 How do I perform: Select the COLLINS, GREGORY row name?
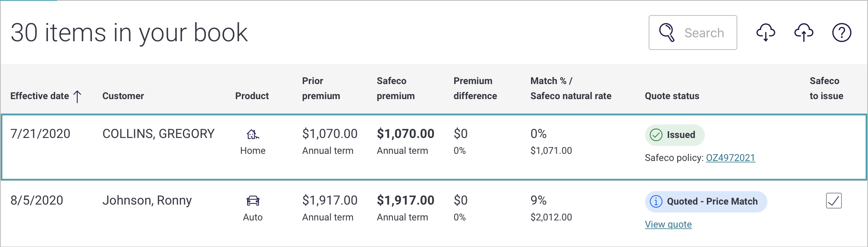[x=158, y=134]
